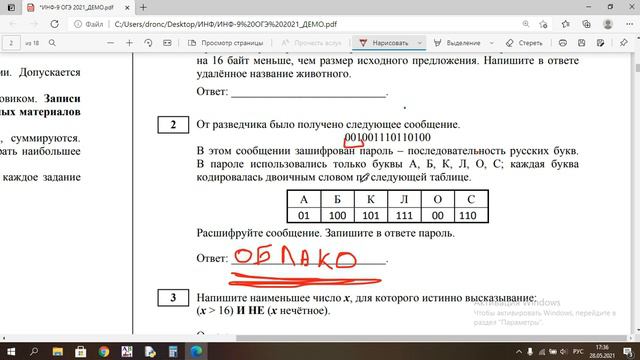This screenshot has height=360, width=640.
Task: Select the ИНФ-9 ОГЭ 2021_ДЕМО.pdf tab
Action: click(77, 7)
